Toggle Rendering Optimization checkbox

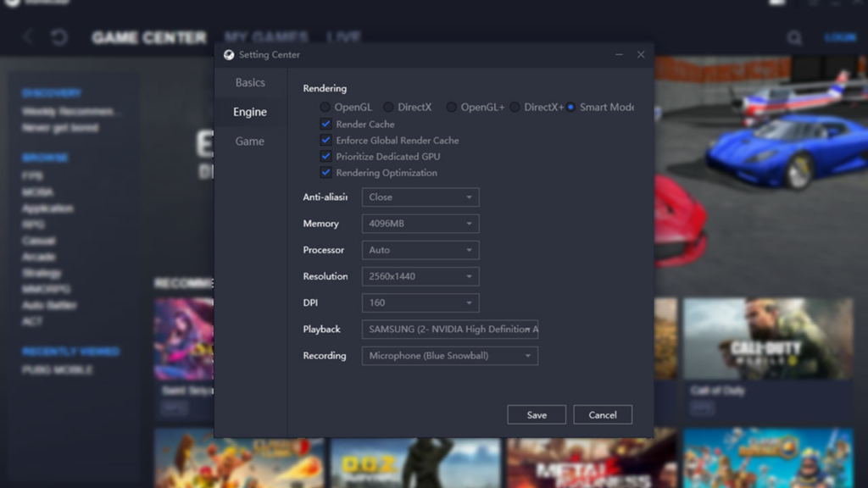click(325, 173)
